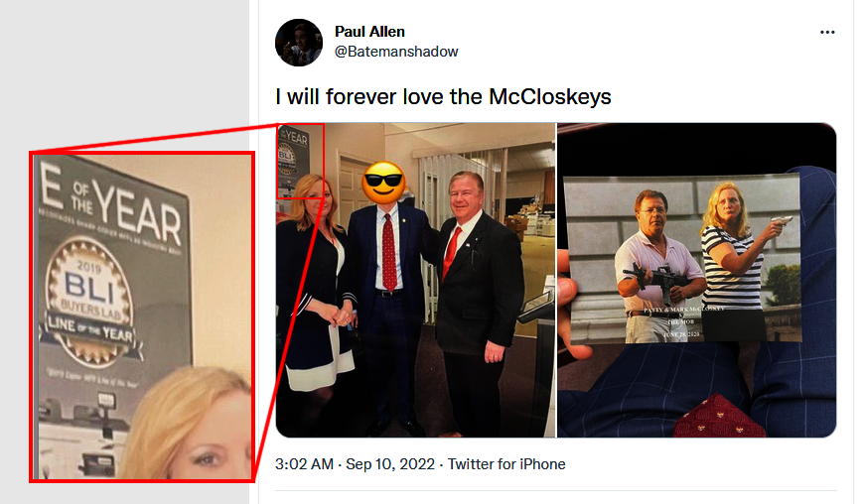Viewport: 864px width, 504px height.
Task: Click the red patterned tie at the bottom of the right photo
Action: click(719, 418)
